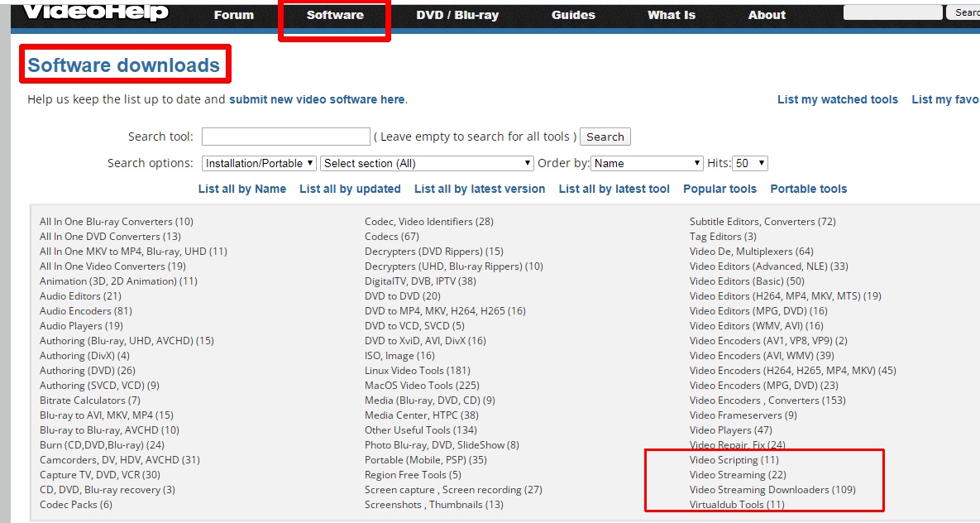Open Audio Players (19) category
This screenshot has height=523, width=980.
81,326
